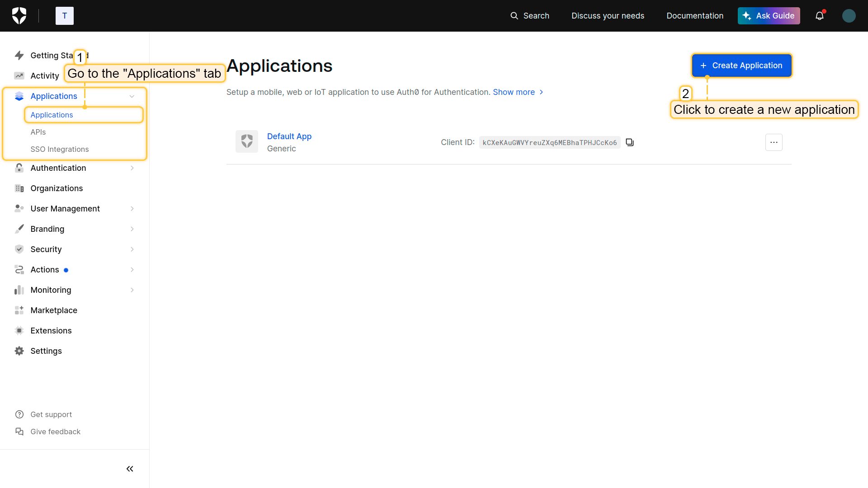
Task: Click the Default App shield thumbnail
Action: click(x=247, y=141)
